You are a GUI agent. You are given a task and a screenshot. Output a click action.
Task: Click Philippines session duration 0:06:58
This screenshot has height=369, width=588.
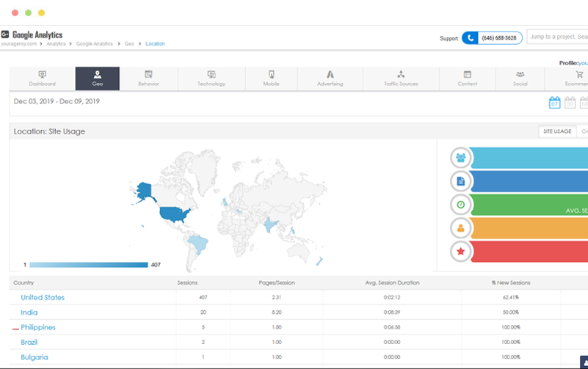pyautogui.click(x=392, y=327)
